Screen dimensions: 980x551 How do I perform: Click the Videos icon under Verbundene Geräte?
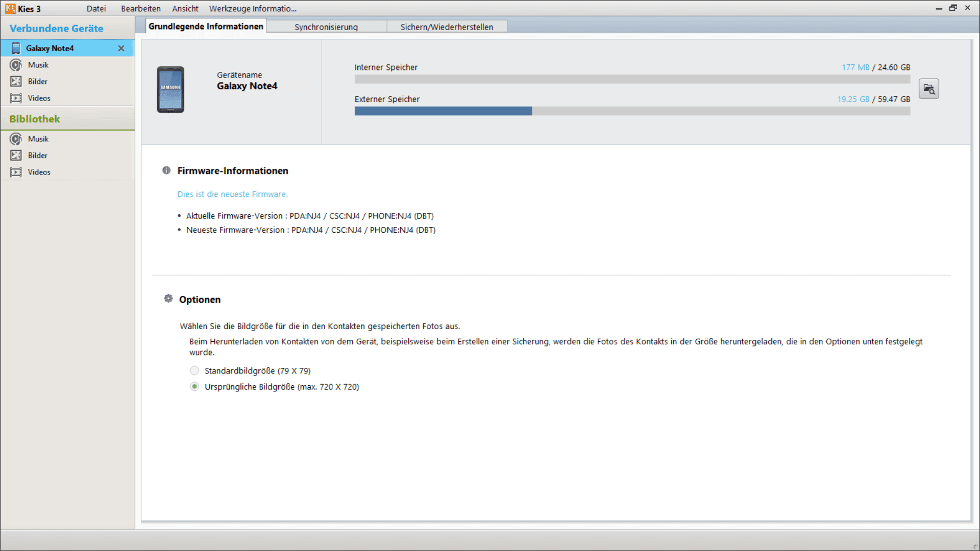tap(16, 98)
